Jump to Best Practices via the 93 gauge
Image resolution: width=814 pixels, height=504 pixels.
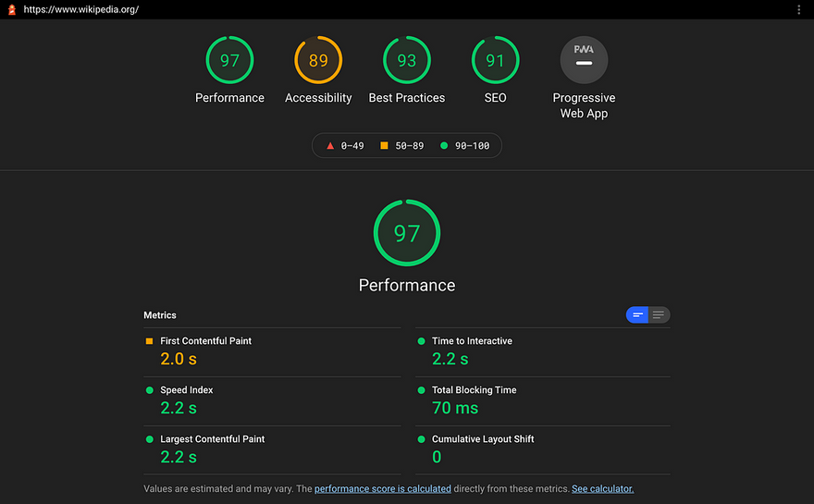(407, 60)
